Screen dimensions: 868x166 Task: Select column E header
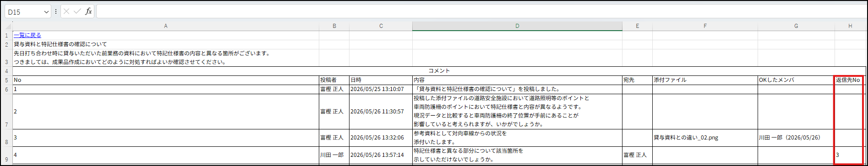click(x=637, y=26)
